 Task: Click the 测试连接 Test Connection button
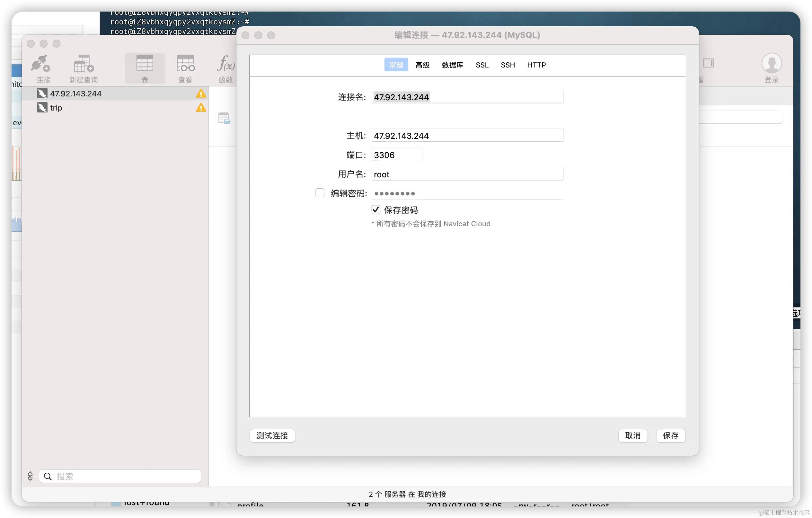[x=272, y=436]
